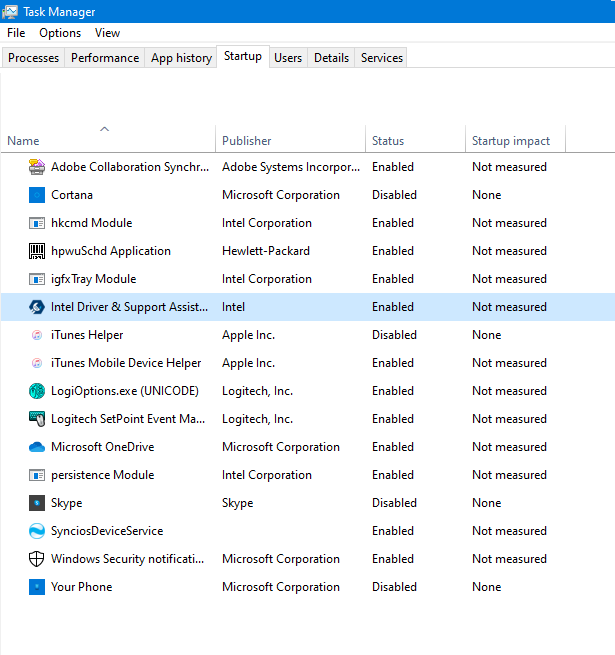Select the LogiOptions.exe (UNICODE) entry
Viewport: 615px width, 655px height.
(125, 391)
